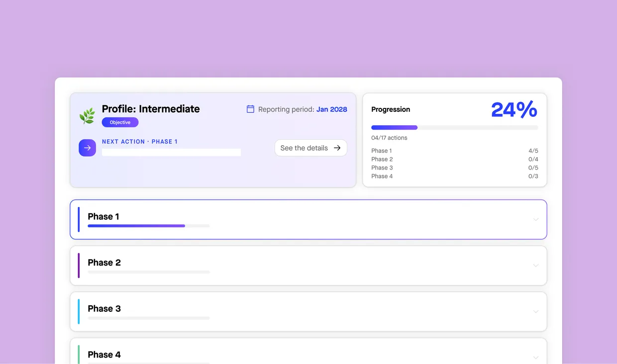Screen dimensions: 617x364
Task: Select Phase 1 in the progression summary
Action: 381,150
